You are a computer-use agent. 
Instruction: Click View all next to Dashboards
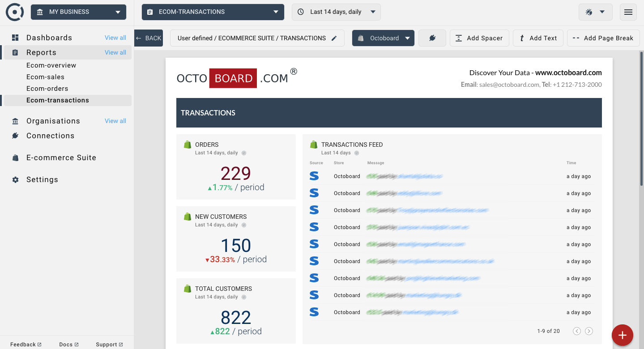coord(115,38)
